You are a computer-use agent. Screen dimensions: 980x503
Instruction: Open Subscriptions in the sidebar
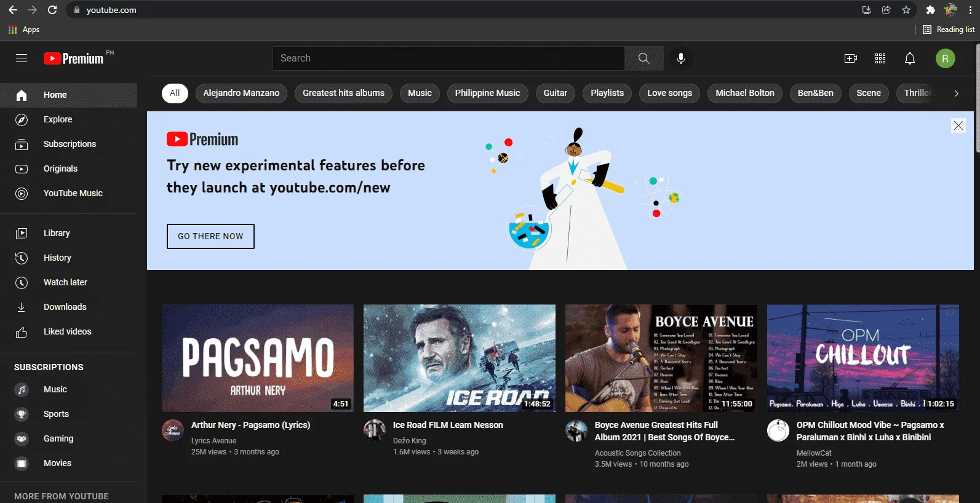[x=69, y=145]
